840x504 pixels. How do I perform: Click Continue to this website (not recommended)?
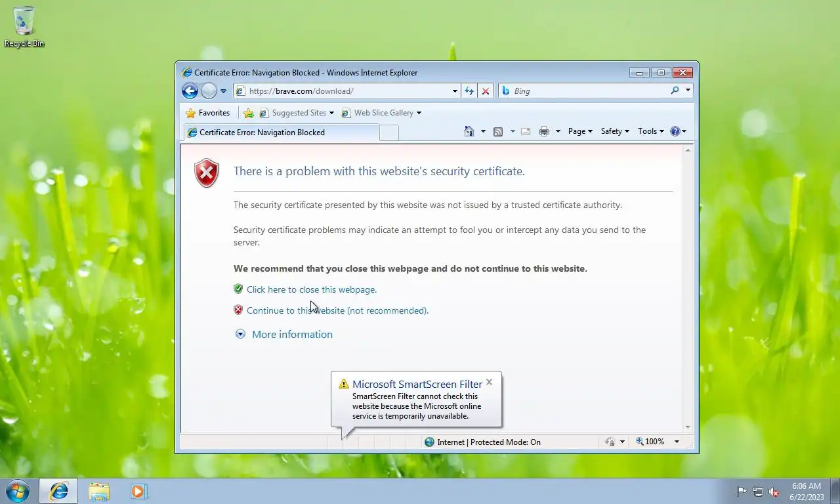point(337,310)
